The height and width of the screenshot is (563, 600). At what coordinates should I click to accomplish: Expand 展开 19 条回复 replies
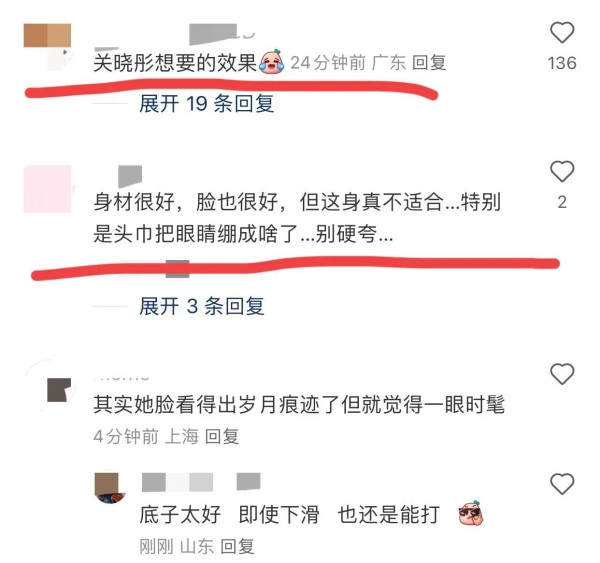coord(207,104)
